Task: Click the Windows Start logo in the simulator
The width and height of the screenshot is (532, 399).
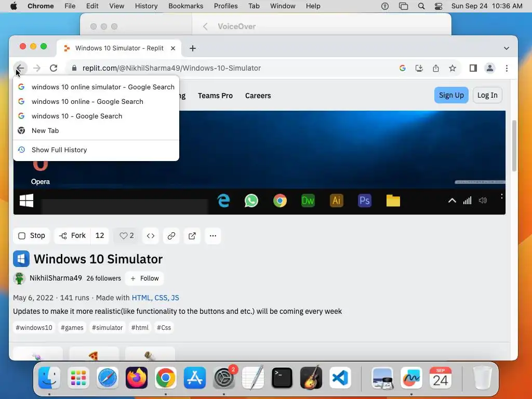Action: pyautogui.click(x=26, y=201)
